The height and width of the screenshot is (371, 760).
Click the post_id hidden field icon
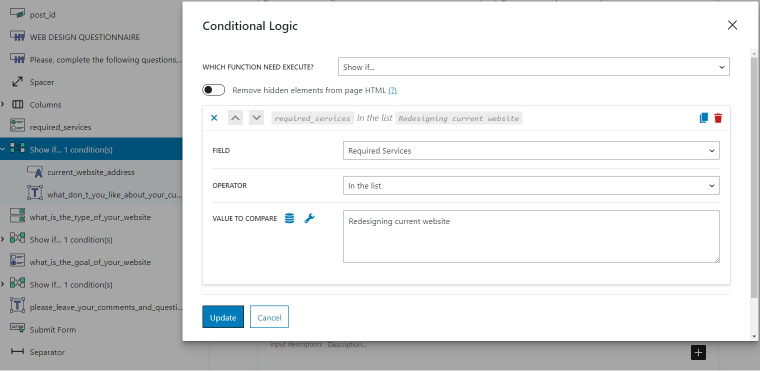click(x=17, y=13)
